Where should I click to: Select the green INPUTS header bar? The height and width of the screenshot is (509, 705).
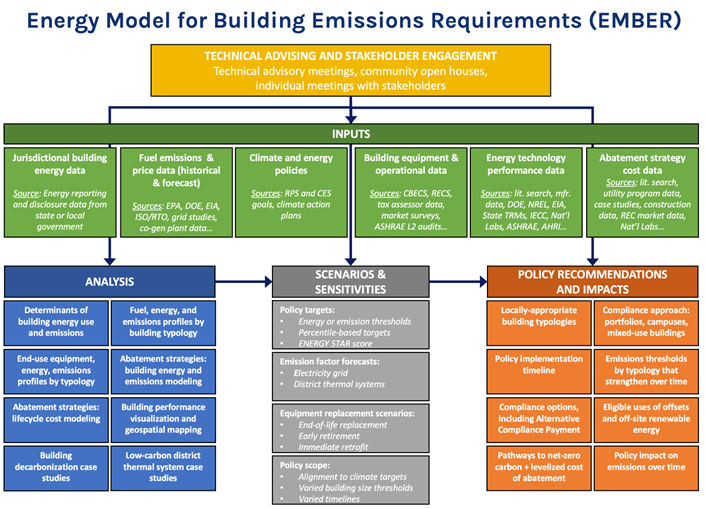pyautogui.click(x=350, y=133)
